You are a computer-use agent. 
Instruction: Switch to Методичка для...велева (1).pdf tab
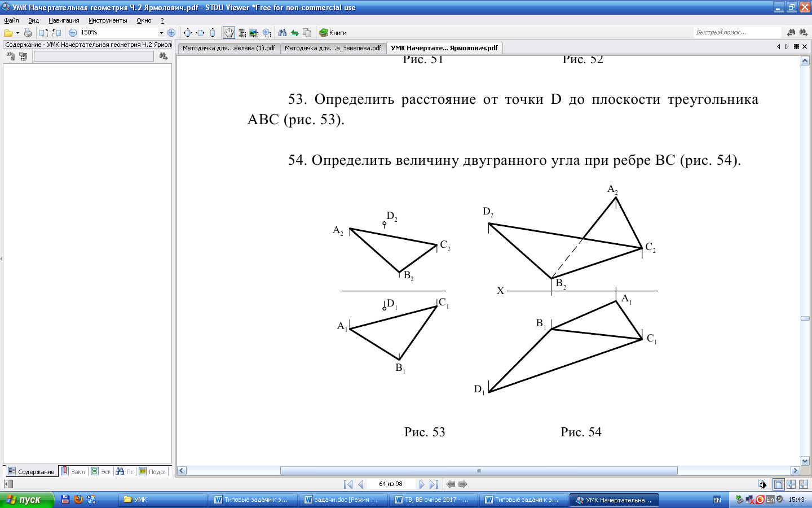pos(228,48)
